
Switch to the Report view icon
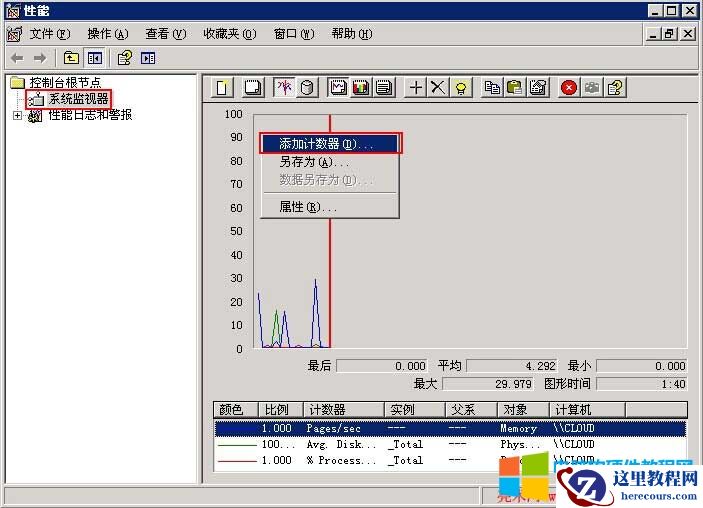[x=384, y=87]
